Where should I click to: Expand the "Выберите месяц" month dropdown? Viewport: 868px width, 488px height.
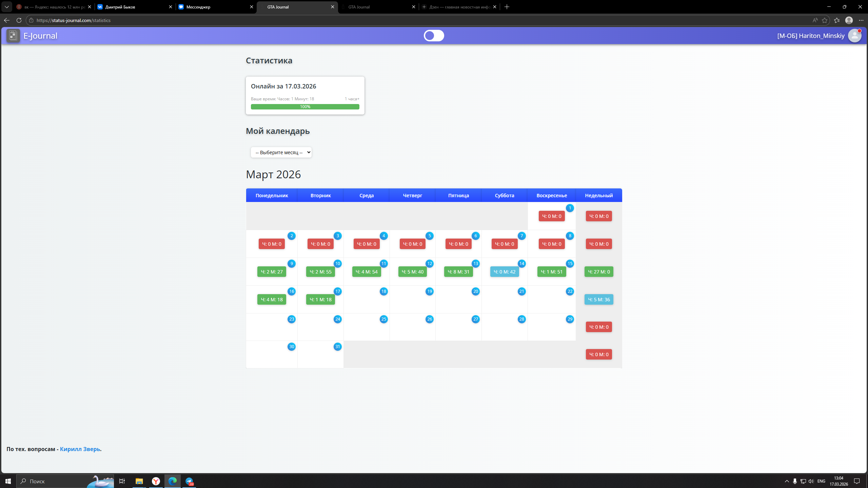pyautogui.click(x=281, y=152)
